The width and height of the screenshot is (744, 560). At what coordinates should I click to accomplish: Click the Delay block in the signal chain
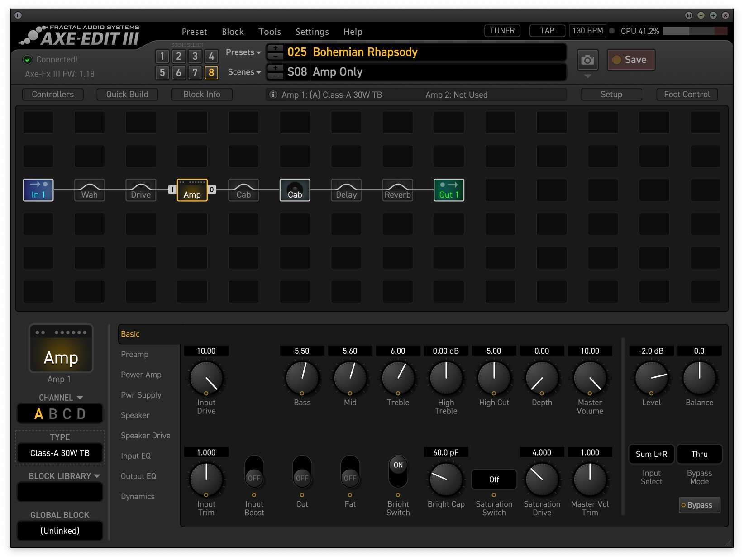[346, 190]
